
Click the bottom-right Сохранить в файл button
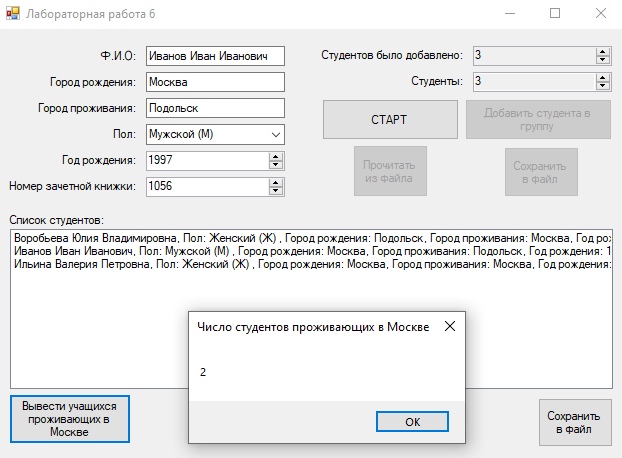point(575,424)
